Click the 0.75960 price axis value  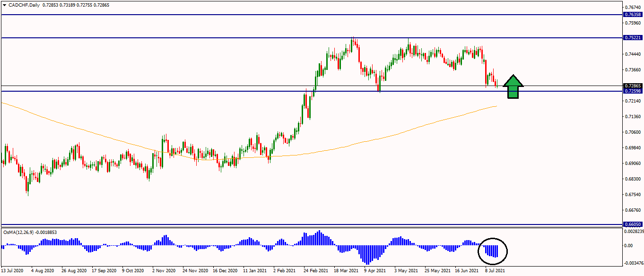click(633, 23)
